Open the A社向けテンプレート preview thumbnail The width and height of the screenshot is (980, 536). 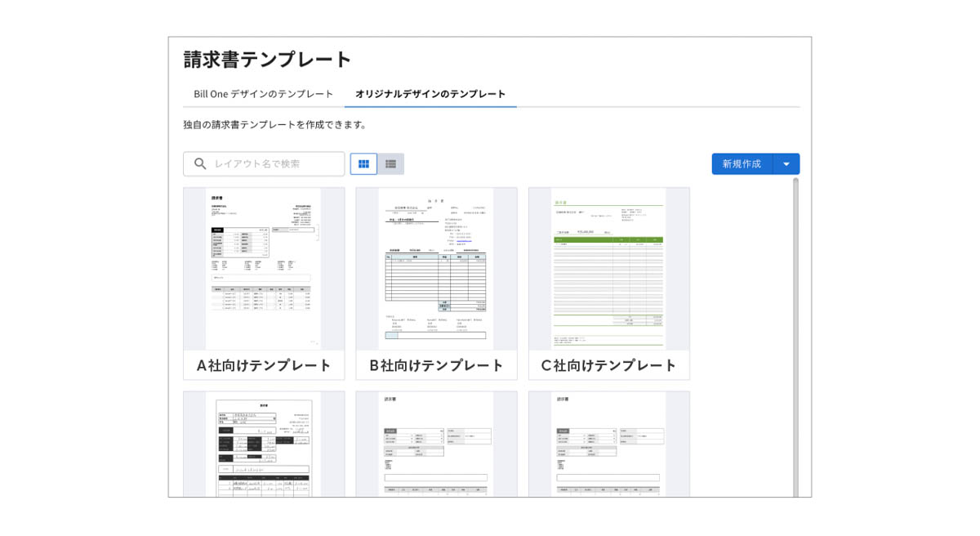[264, 269]
